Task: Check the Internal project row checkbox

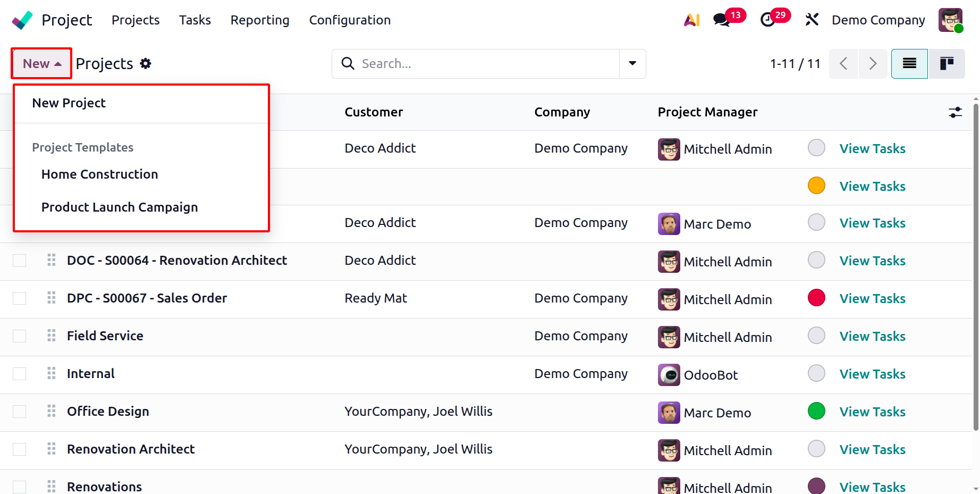Action: pos(20,374)
